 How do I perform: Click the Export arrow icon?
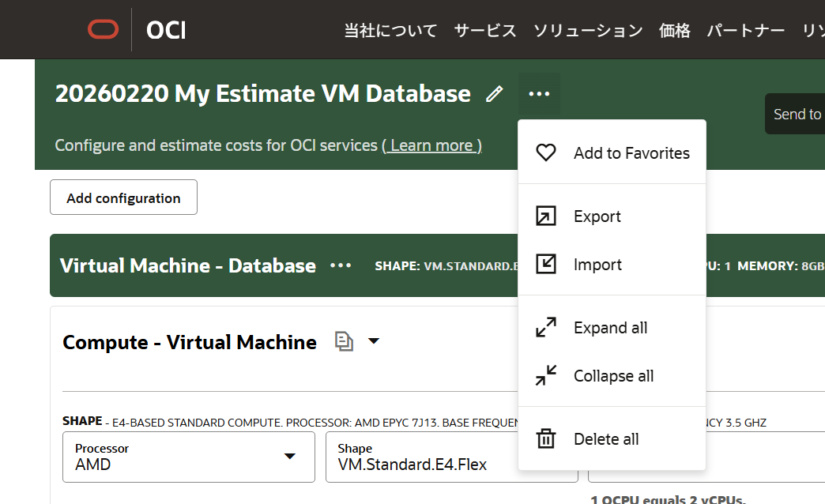(545, 215)
